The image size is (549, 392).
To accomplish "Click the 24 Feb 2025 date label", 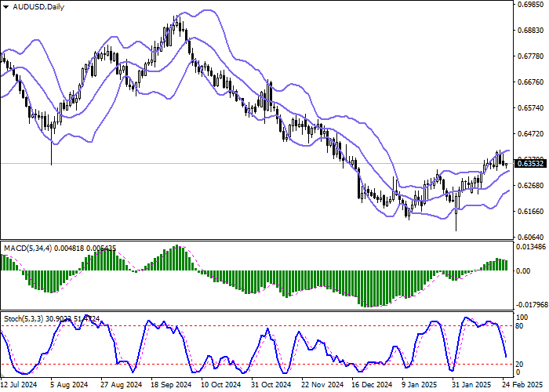I will (520, 385).
